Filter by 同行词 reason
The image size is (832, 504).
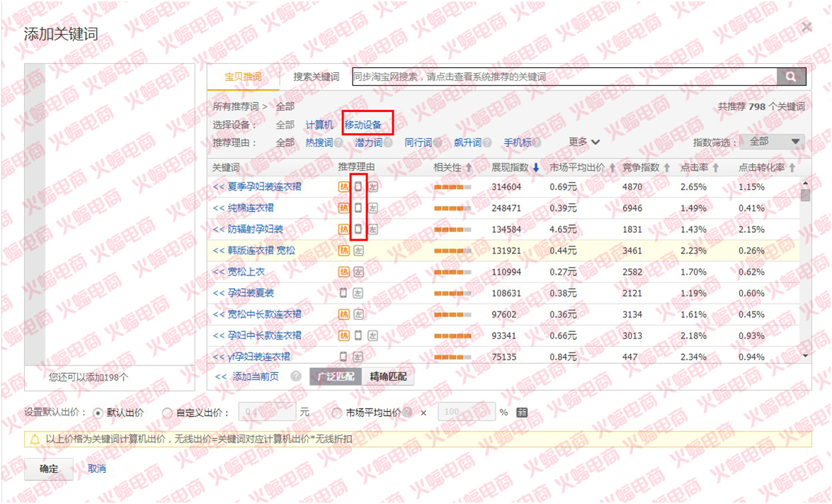(418, 143)
